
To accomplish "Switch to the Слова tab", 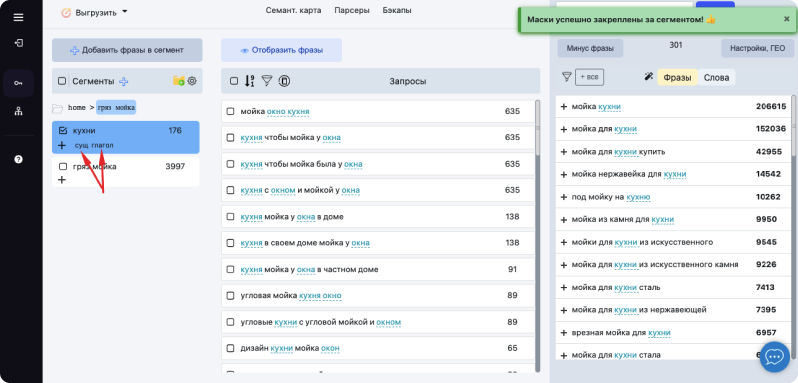I will (x=716, y=77).
